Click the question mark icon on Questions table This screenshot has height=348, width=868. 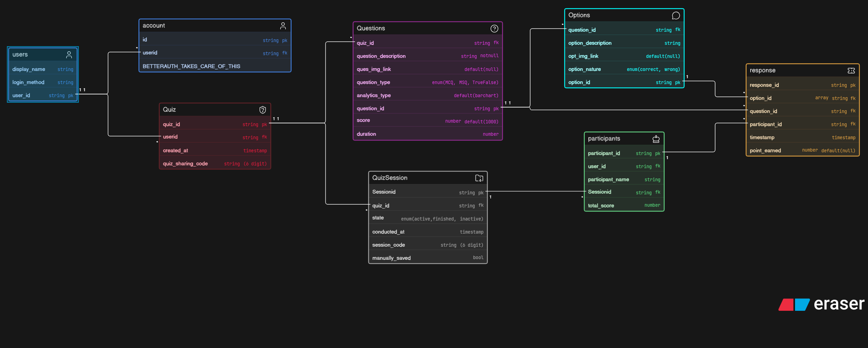(494, 29)
